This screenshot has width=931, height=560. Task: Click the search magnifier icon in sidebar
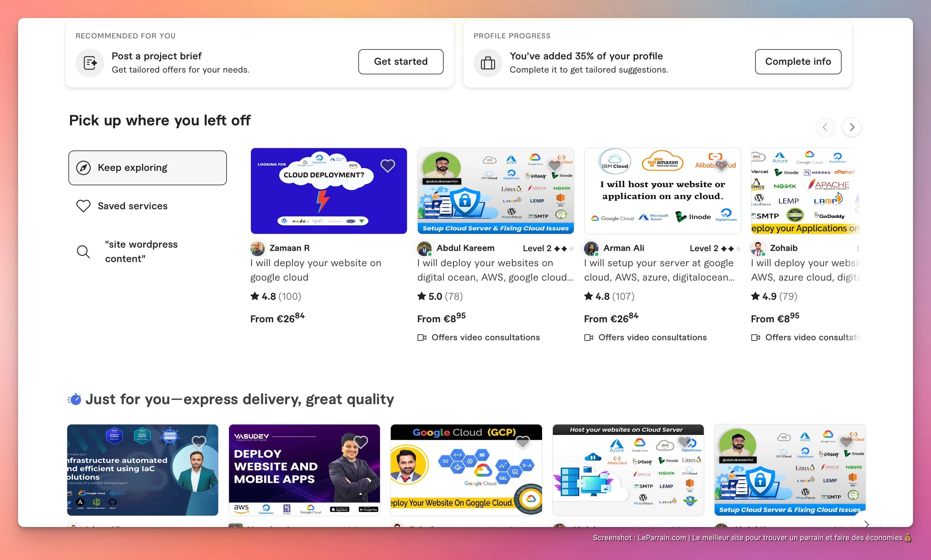coord(83,251)
